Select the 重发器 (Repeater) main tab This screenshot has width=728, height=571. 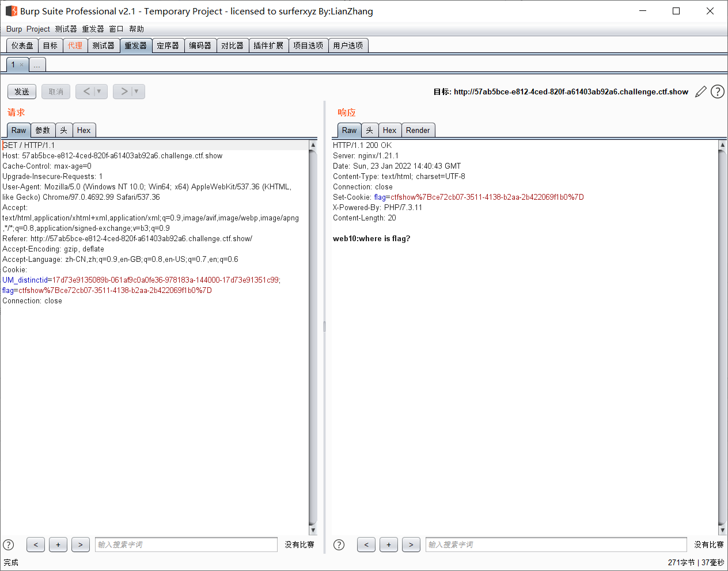click(x=136, y=45)
